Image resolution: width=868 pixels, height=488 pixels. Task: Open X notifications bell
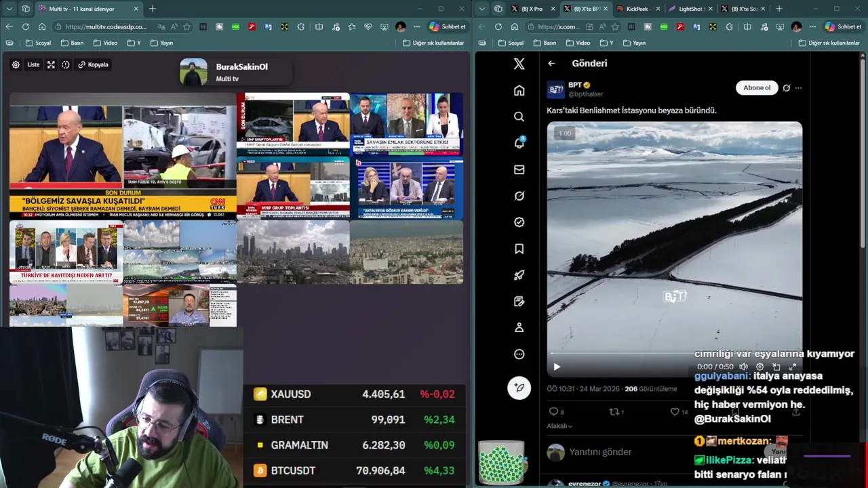[x=519, y=143]
